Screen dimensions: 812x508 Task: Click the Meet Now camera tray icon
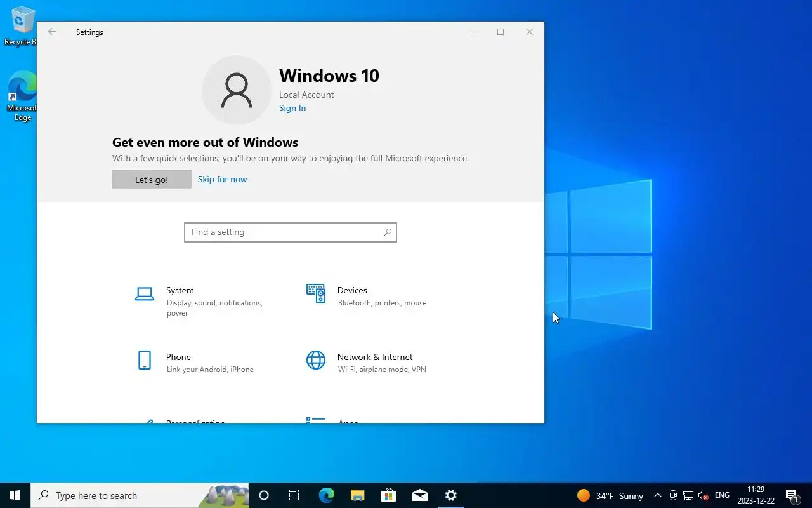[x=672, y=495]
